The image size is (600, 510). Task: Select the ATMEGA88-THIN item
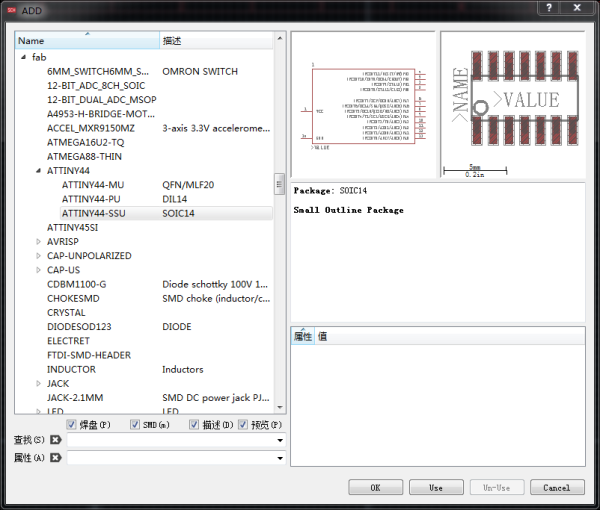click(x=84, y=156)
